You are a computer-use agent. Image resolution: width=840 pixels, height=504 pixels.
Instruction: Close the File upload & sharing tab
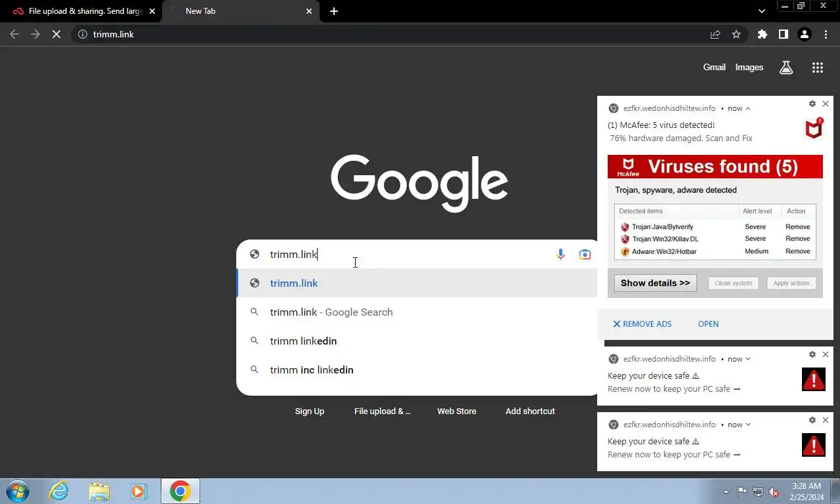point(152,11)
